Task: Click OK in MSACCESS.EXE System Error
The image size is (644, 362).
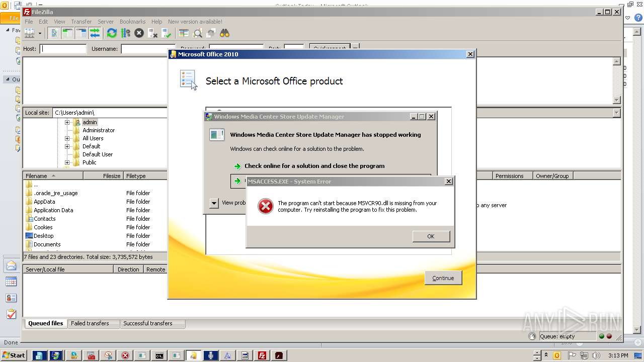Action: 431,236
